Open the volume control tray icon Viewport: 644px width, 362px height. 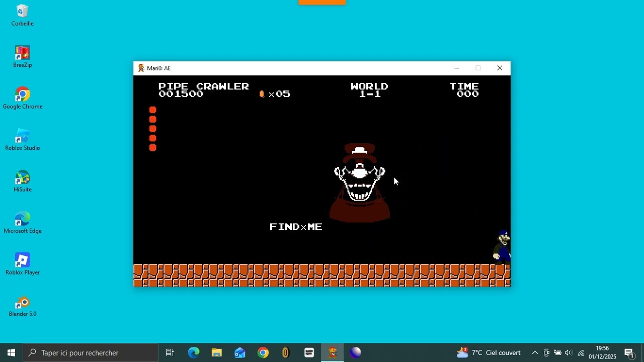tap(569, 353)
